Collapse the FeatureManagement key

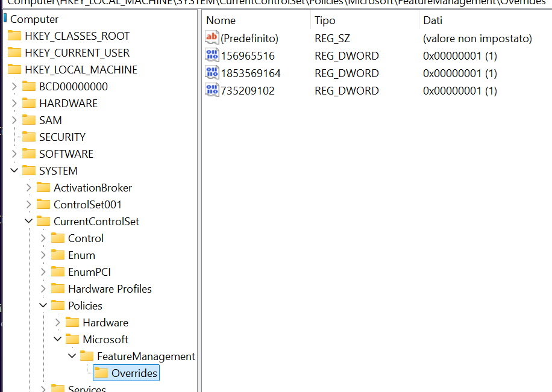pyautogui.click(x=72, y=356)
